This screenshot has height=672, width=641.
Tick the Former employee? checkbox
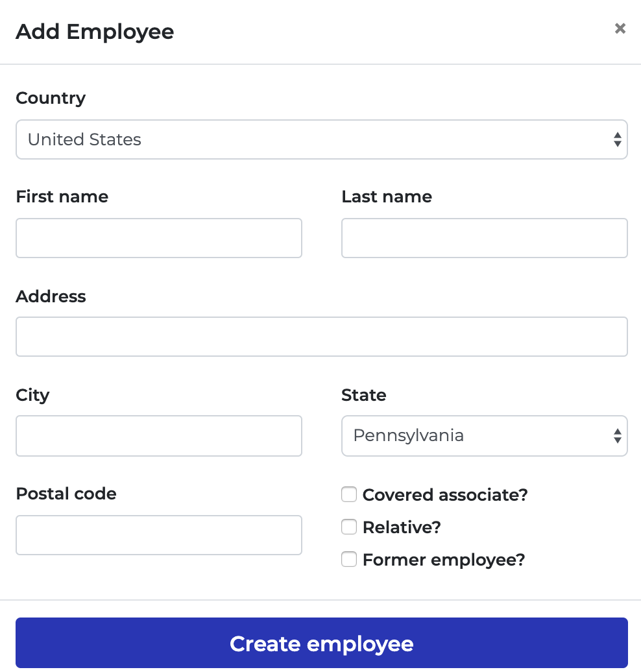349,559
